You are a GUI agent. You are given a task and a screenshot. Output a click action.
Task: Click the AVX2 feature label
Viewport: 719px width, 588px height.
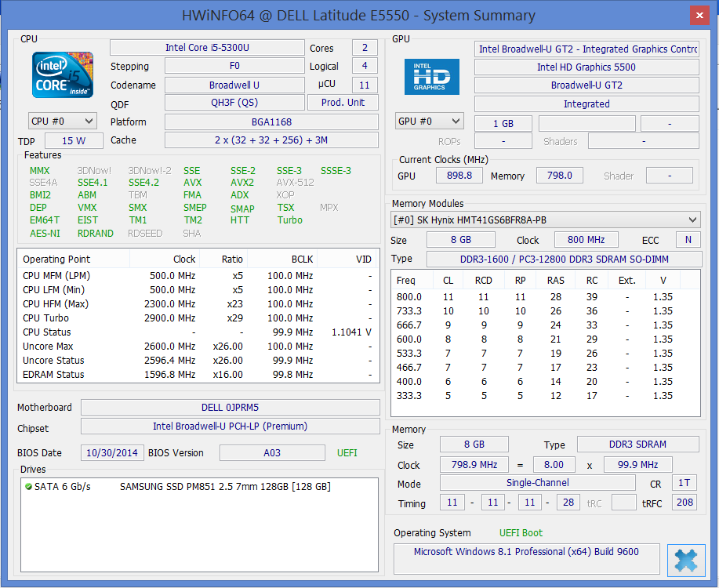click(x=242, y=183)
